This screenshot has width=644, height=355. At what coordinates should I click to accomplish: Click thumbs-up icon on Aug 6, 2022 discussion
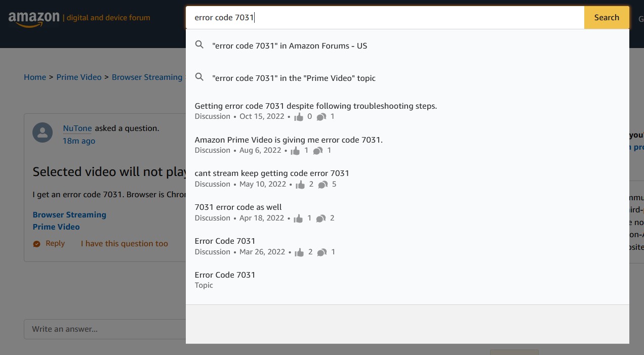point(295,151)
